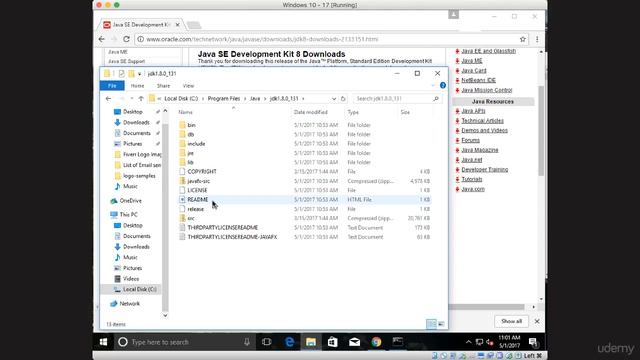
Task: Open address bar history dropdown
Action: click(334, 99)
